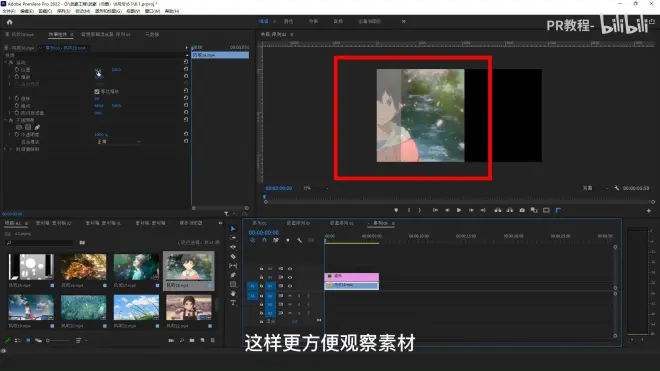660x371 pixels.
Task: Hide track V1 output with eye icon
Action: point(290,286)
